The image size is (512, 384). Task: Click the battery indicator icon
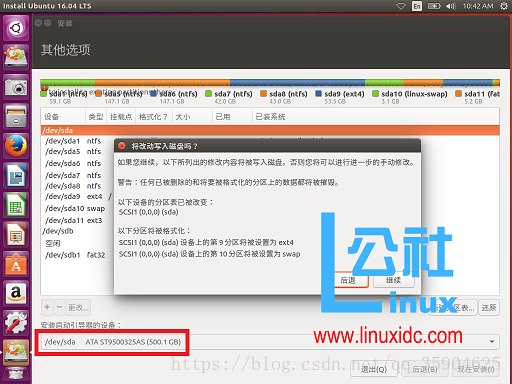click(434, 6)
